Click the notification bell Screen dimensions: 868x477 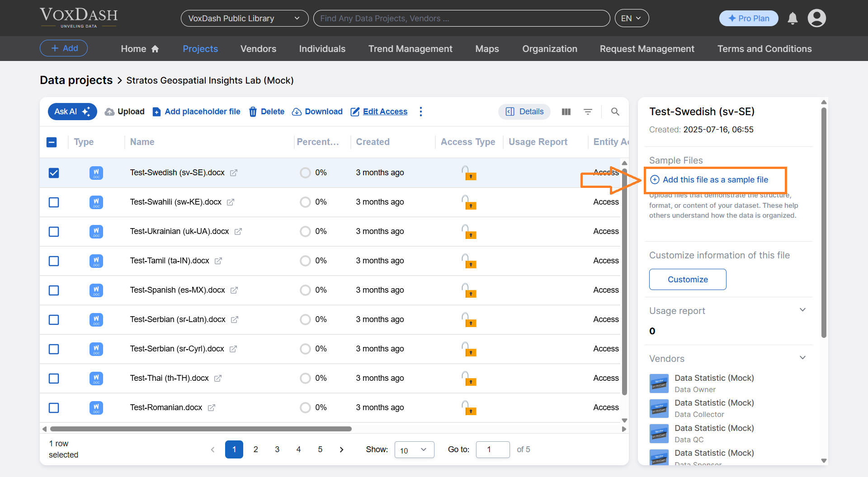click(792, 18)
